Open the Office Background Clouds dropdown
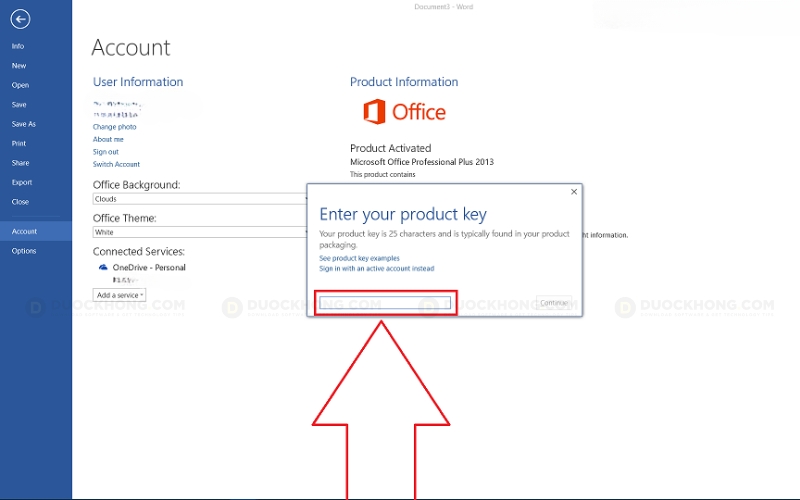The image size is (800, 500). tap(200, 199)
